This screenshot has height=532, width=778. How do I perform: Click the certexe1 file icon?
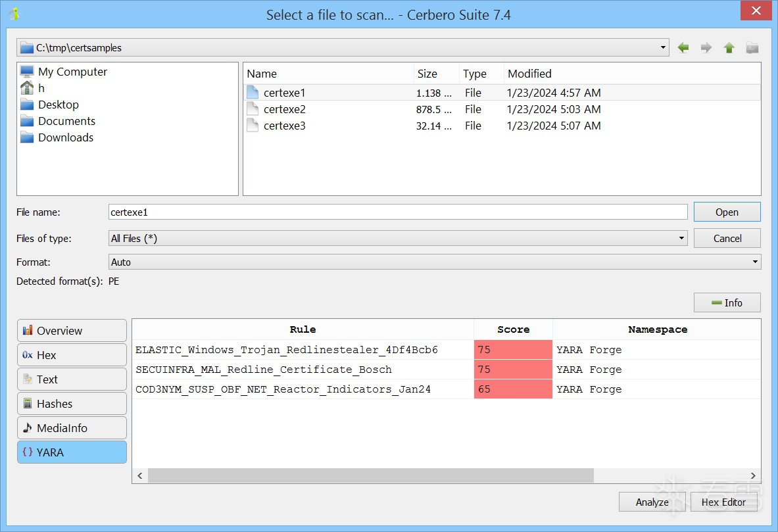click(253, 92)
